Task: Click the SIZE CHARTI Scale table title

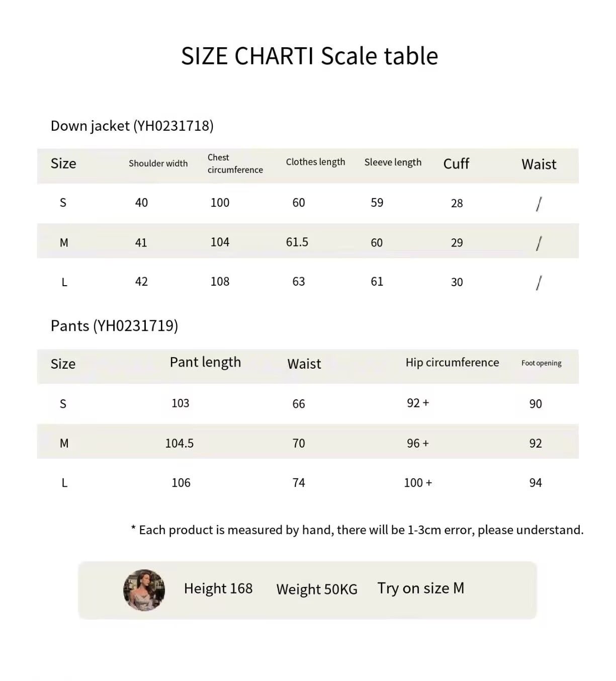Action: click(309, 56)
